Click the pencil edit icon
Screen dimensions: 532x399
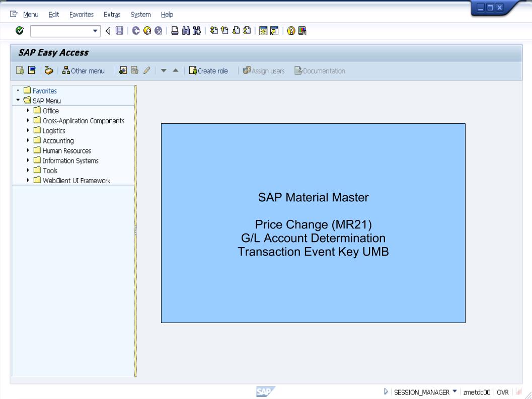[x=146, y=70]
